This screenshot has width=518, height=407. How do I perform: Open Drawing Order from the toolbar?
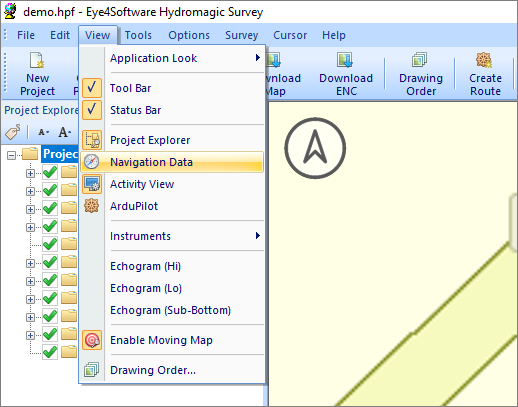coord(420,74)
